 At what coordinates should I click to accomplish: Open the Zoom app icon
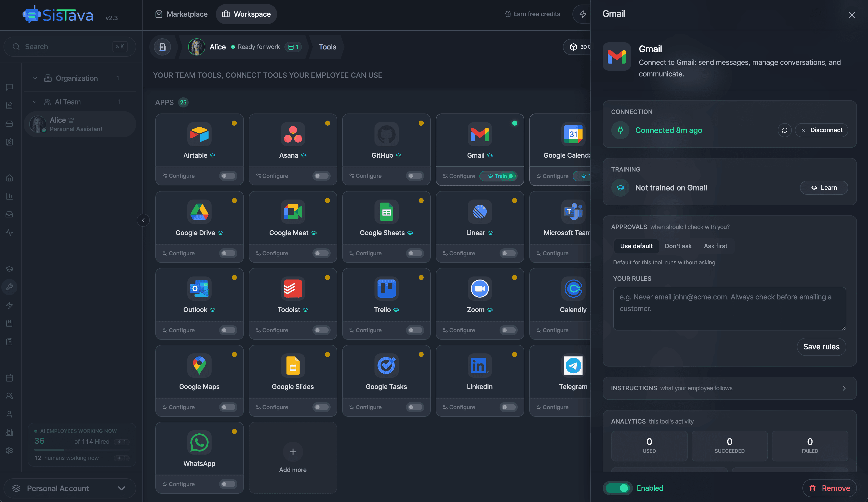tap(479, 288)
